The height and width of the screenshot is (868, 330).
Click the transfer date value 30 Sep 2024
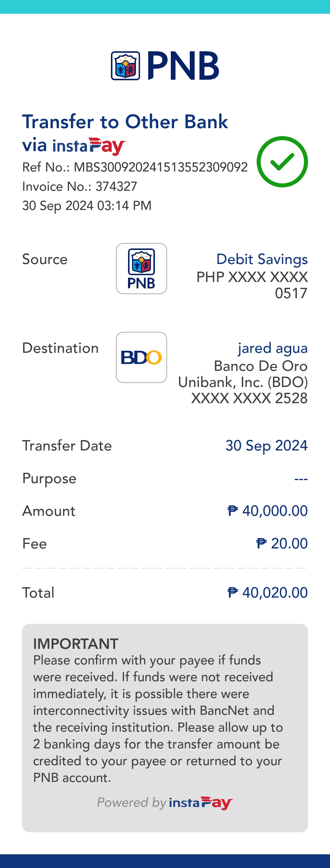(266, 446)
